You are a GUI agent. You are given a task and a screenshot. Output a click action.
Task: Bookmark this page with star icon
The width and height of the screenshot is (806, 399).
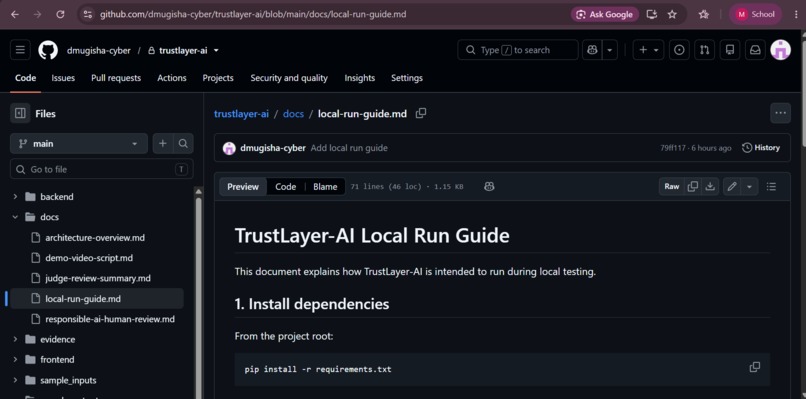(x=672, y=14)
